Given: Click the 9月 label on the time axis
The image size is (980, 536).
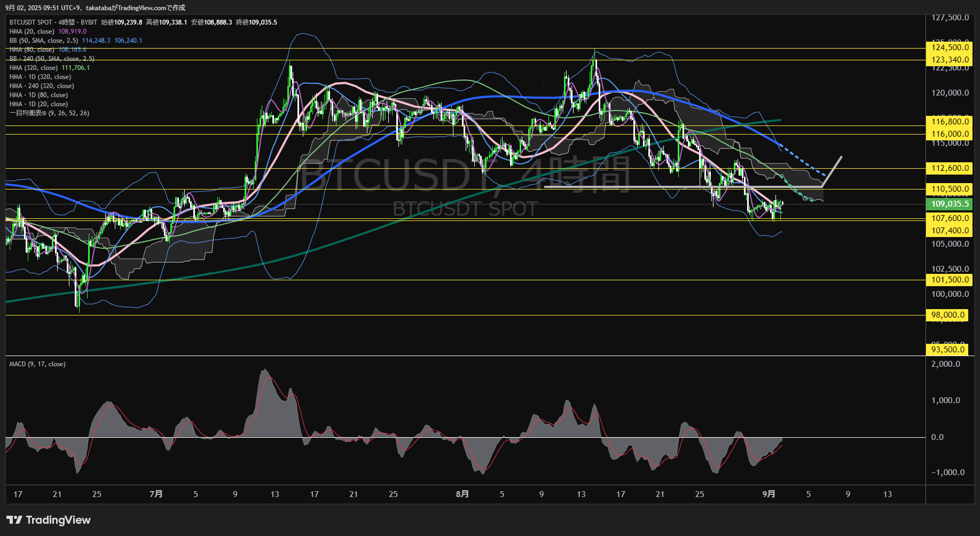Looking at the screenshot, I should (x=769, y=494).
